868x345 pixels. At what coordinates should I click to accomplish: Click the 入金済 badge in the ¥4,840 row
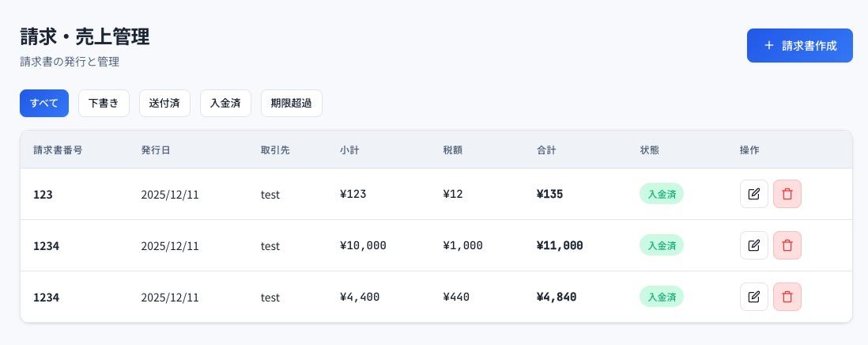pos(661,297)
